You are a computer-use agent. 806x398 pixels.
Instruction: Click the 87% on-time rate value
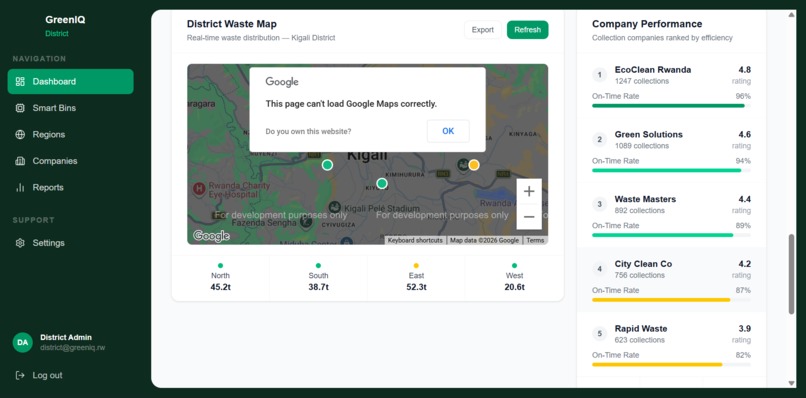[743, 291]
